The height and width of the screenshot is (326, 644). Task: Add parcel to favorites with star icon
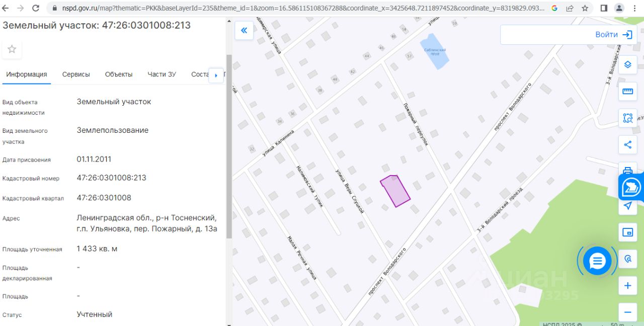[x=12, y=49]
